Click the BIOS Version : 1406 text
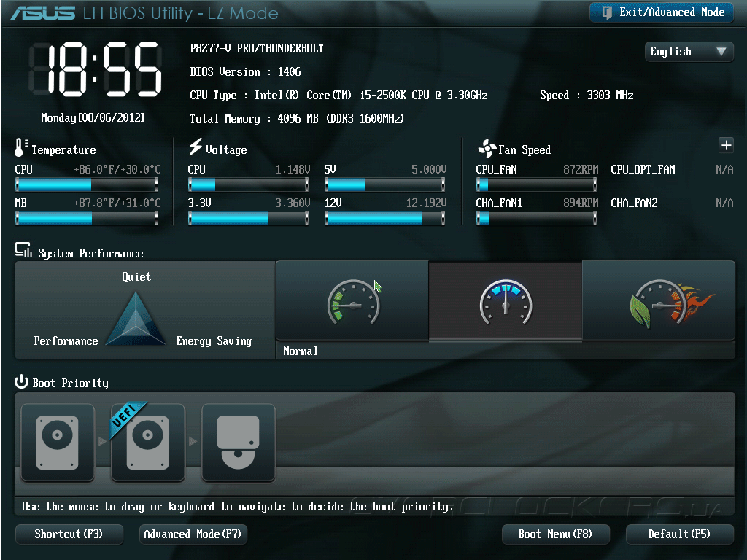 point(245,72)
